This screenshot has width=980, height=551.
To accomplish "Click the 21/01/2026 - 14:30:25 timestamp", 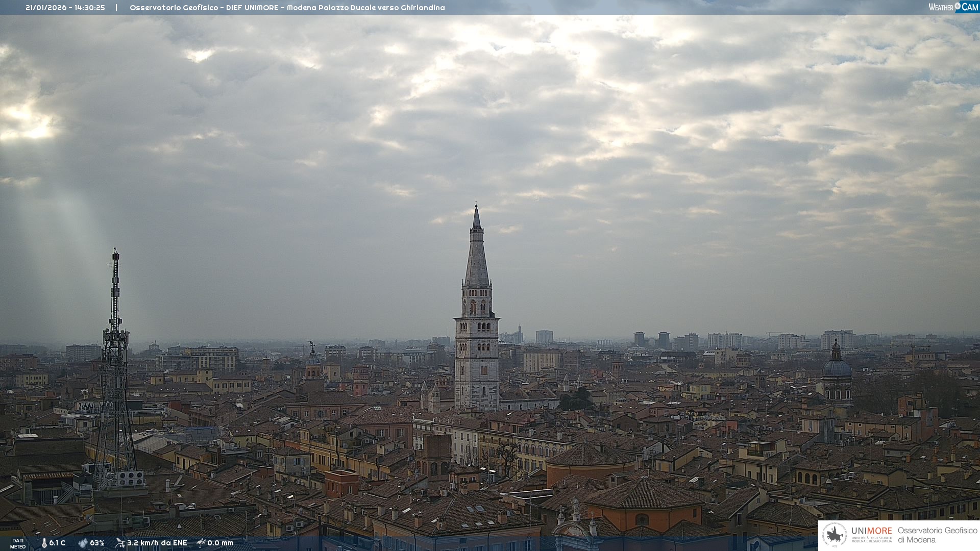I will [65, 8].
